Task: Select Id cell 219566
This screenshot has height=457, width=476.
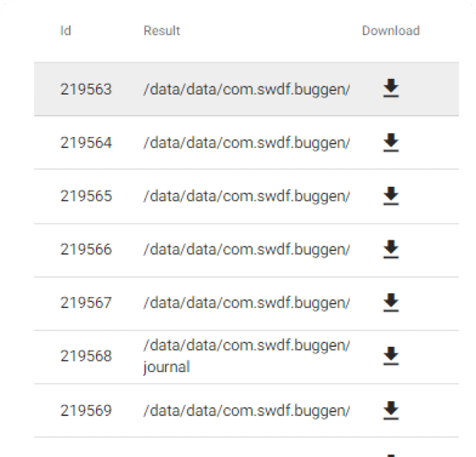Action: coord(86,249)
